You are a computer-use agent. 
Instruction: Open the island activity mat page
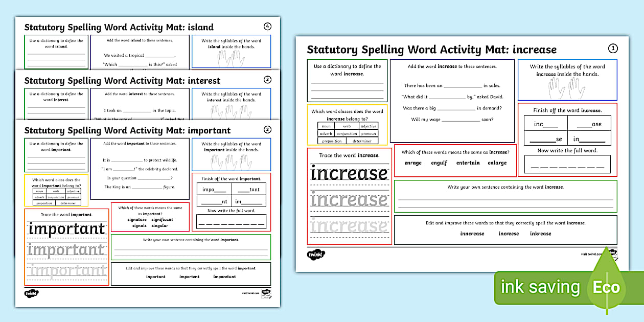pyautogui.click(x=119, y=27)
